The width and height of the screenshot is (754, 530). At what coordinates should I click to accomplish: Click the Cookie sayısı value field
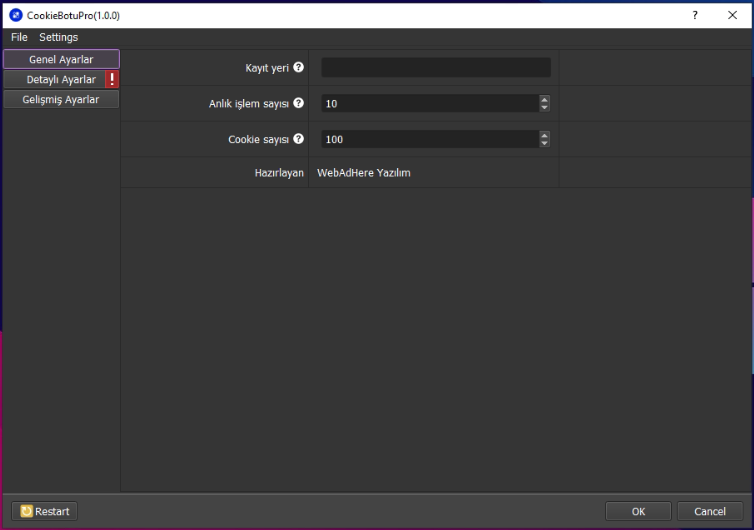[429, 139]
